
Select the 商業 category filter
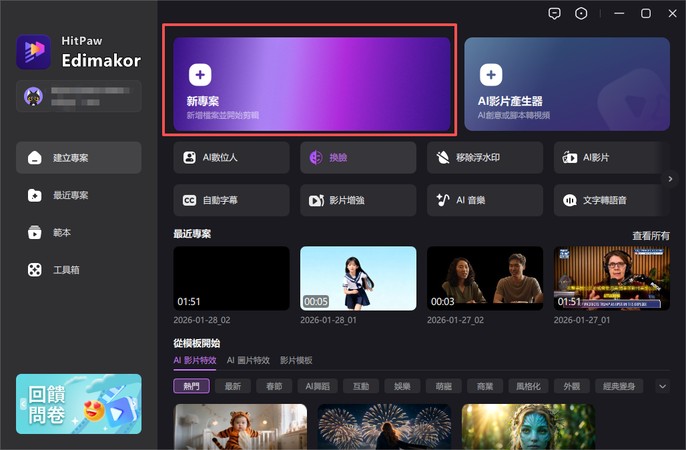click(485, 386)
